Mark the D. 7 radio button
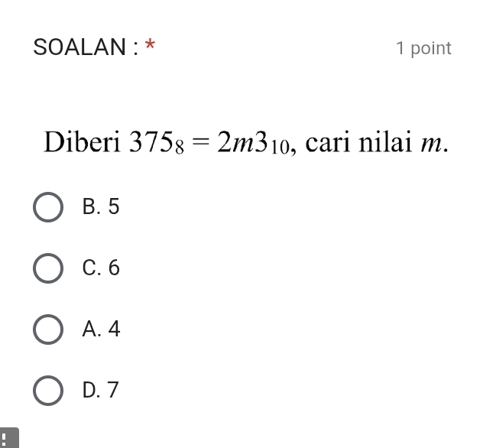 49,391
